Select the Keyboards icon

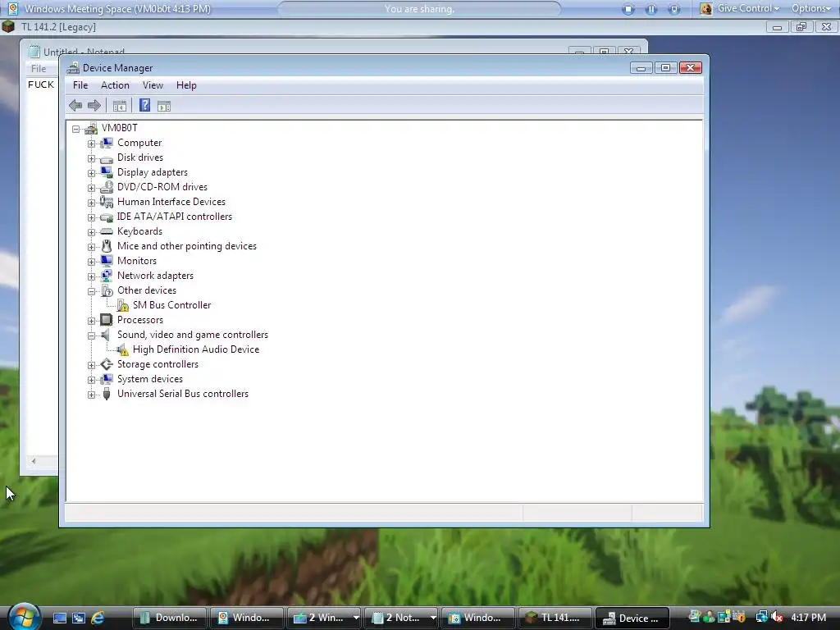(x=107, y=231)
